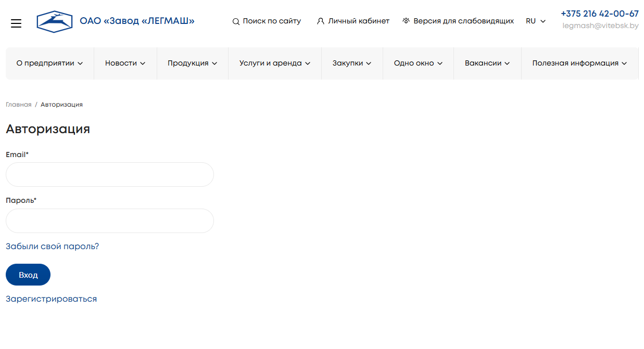Call the phone number +375 216 42-00-67
This screenshot has width=644, height=349.
tap(600, 14)
